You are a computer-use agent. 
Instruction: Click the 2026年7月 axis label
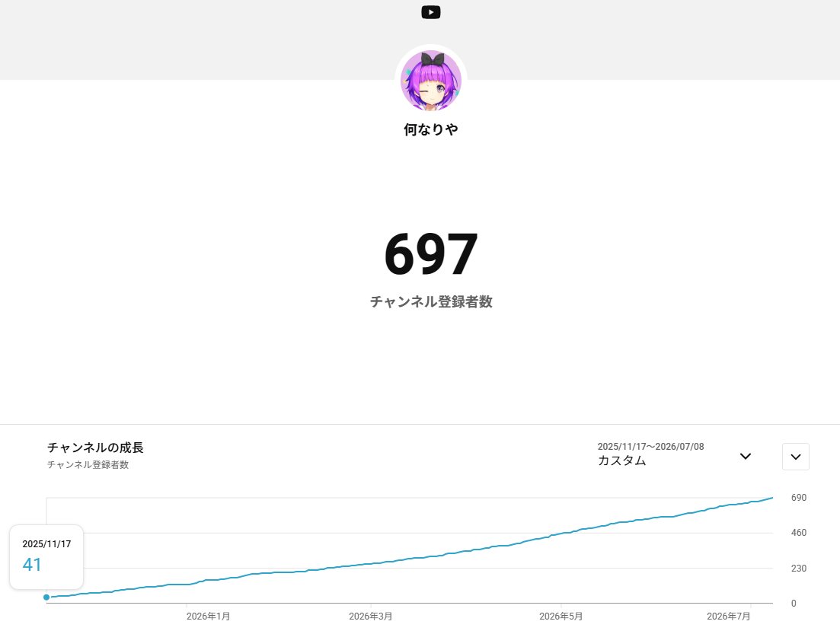point(728,616)
